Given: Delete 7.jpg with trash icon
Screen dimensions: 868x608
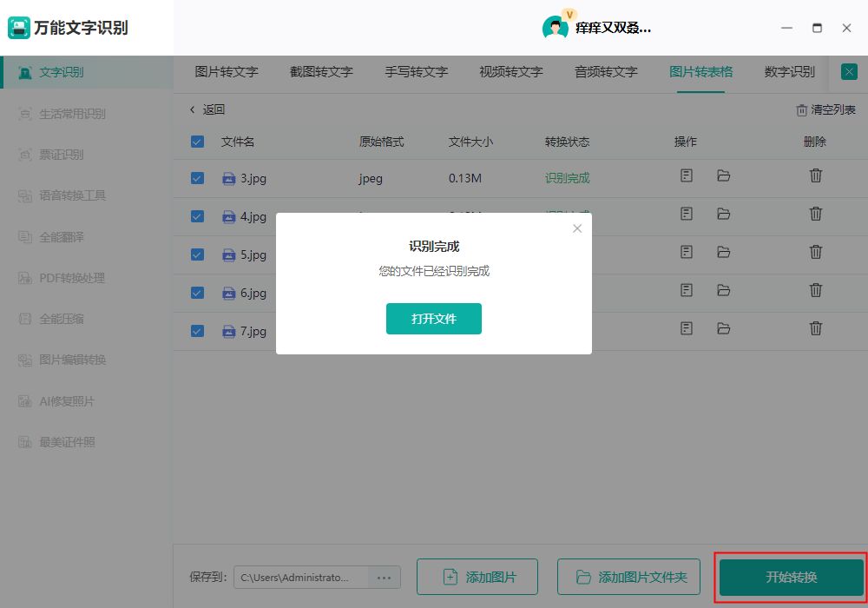Looking at the screenshot, I should (815, 328).
